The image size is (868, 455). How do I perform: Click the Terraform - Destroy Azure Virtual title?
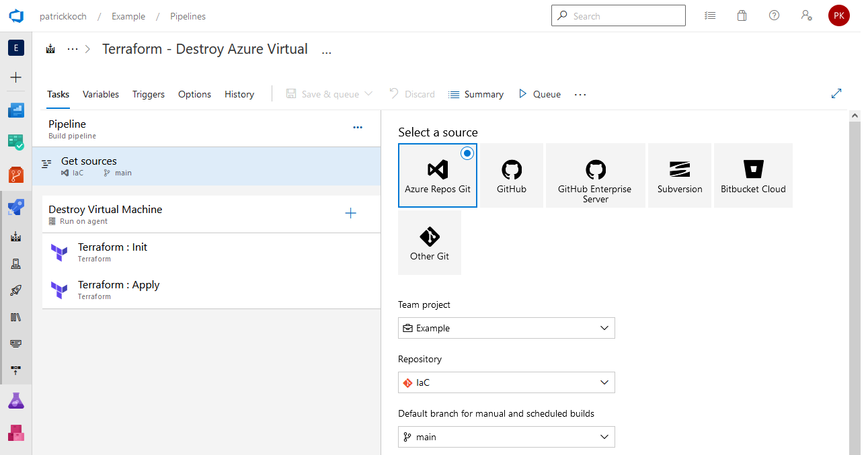click(x=205, y=49)
